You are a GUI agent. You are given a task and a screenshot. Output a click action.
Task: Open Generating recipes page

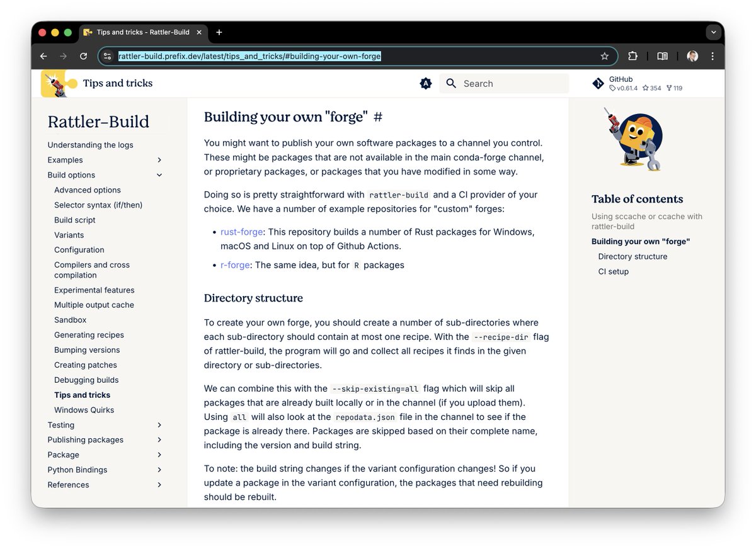click(89, 335)
